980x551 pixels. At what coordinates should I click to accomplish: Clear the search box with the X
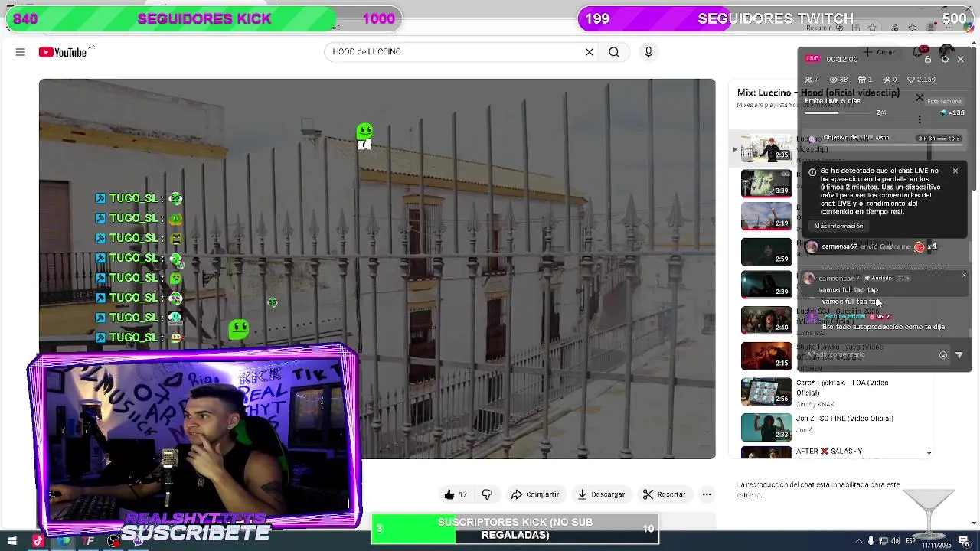(590, 52)
